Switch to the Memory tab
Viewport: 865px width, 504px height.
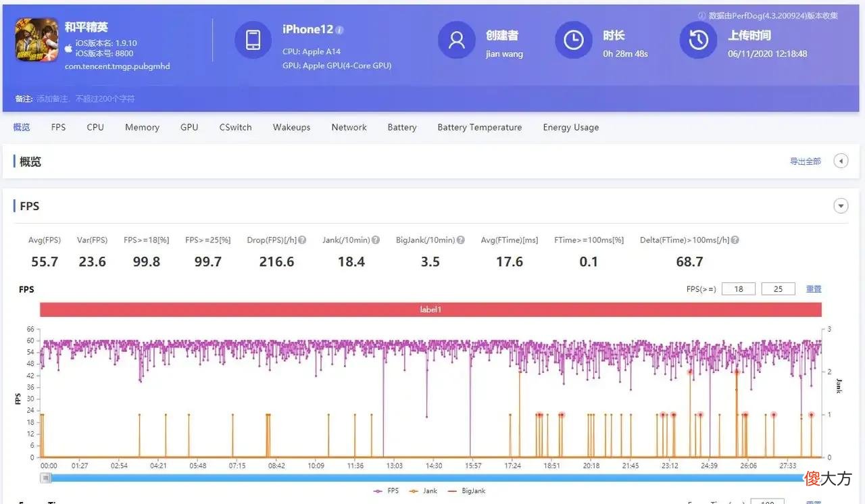pyautogui.click(x=142, y=127)
